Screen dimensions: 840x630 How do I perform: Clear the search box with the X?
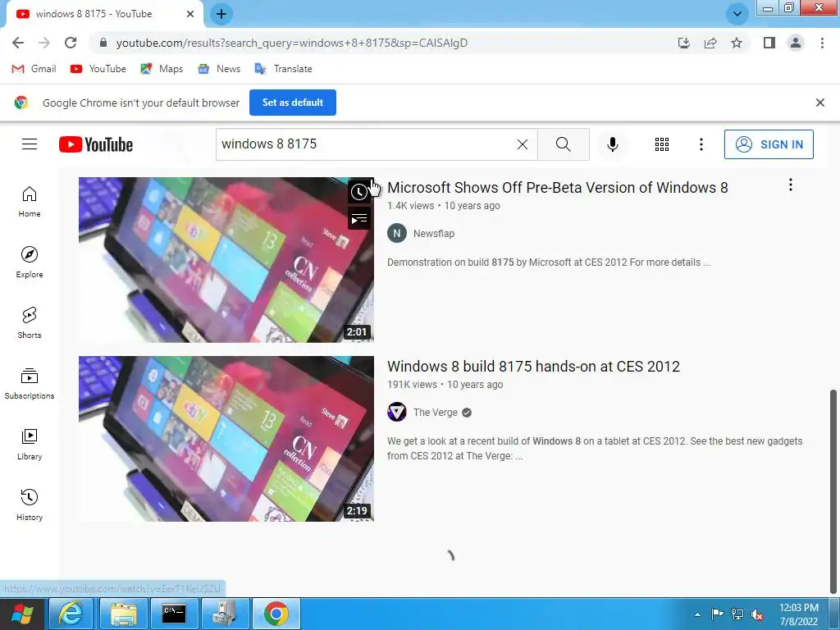(523, 144)
